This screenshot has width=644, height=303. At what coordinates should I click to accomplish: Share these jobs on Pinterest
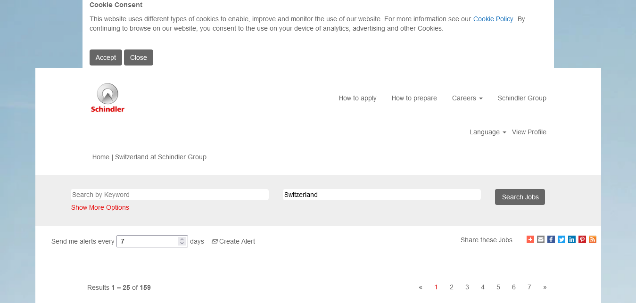coord(582,239)
